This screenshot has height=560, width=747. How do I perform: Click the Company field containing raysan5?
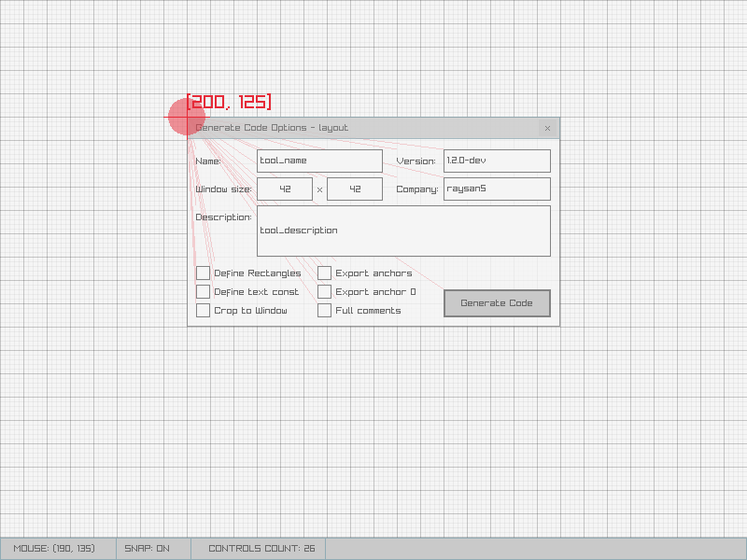(497, 189)
